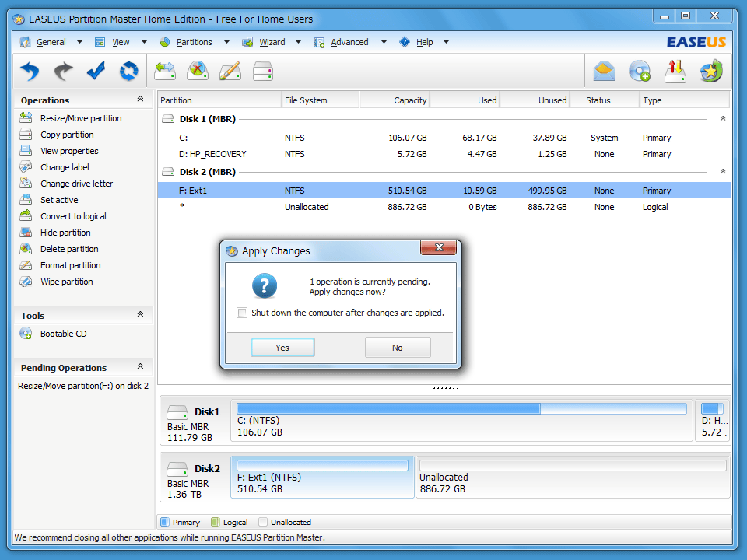Image resolution: width=747 pixels, height=560 pixels.
Task: Open Advanced menu dropdown arrow
Action: point(384,42)
